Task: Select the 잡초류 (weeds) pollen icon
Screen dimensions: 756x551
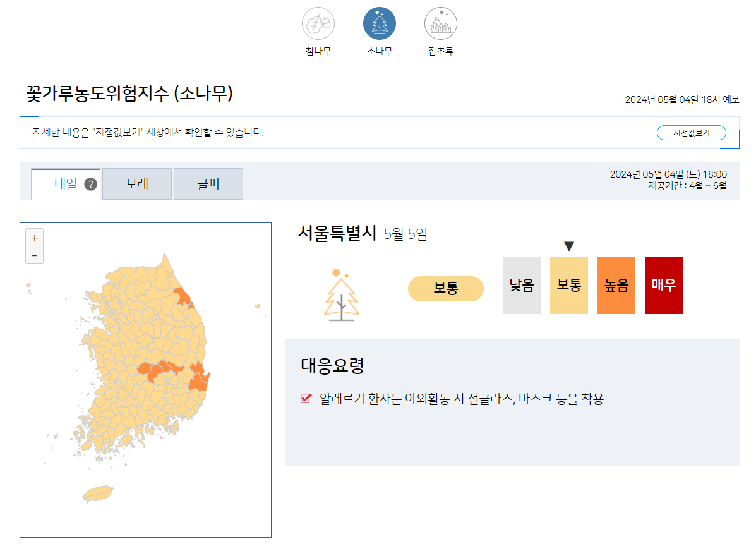Action: tap(440, 23)
